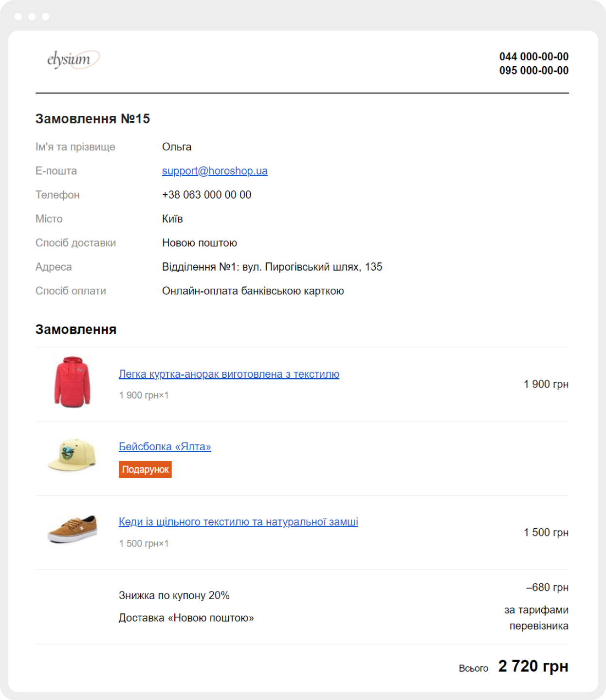Image resolution: width=606 pixels, height=700 pixels.
Task: Open the support@horoshop.ua email link
Action: [x=215, y=171]
